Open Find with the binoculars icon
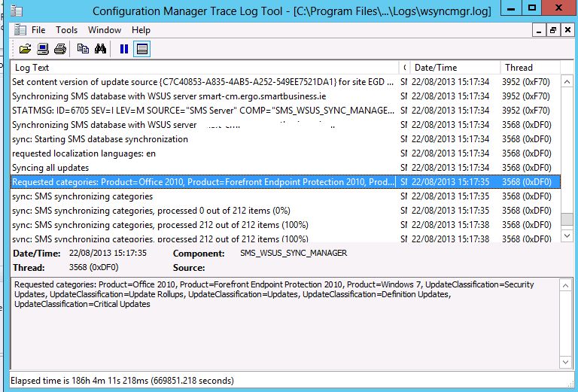578x392 pixels. click(100, 49)
